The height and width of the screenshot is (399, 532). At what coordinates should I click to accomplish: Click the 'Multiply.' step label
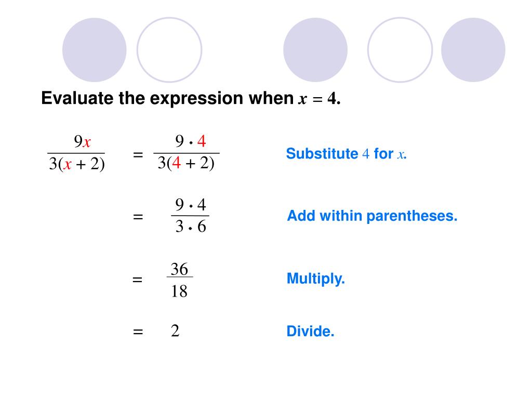click(316, 279)
